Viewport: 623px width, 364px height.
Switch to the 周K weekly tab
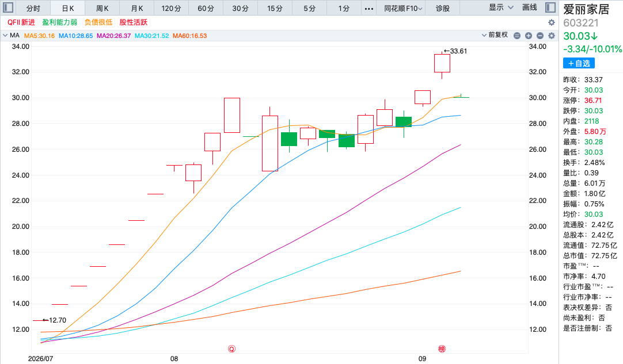coord(102,8)
